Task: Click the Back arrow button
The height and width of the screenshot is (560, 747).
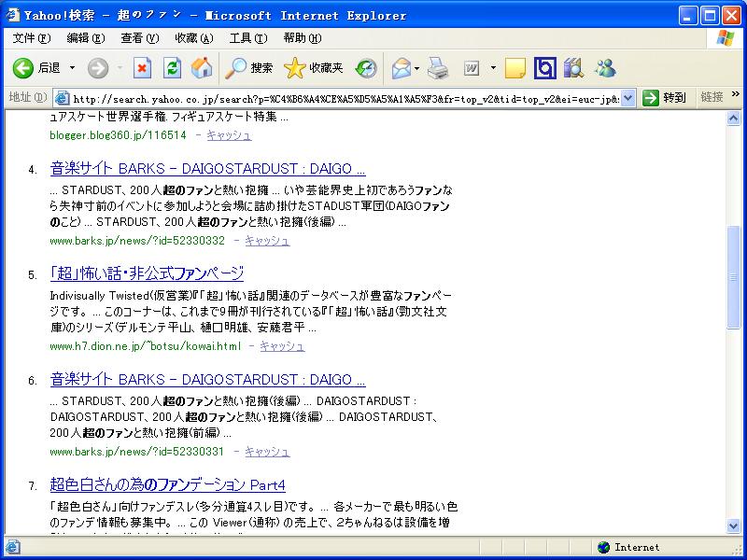Action: tap(22, 68)
